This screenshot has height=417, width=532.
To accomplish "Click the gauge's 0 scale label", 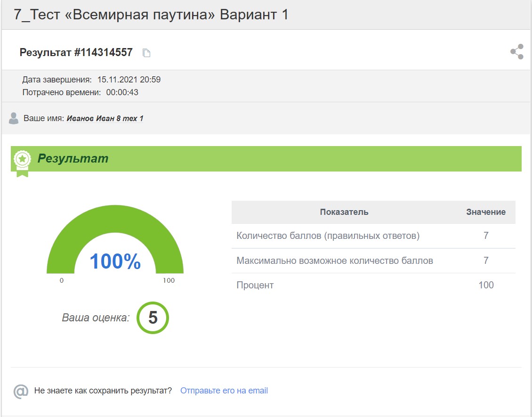I will click(x=61, y=280).
